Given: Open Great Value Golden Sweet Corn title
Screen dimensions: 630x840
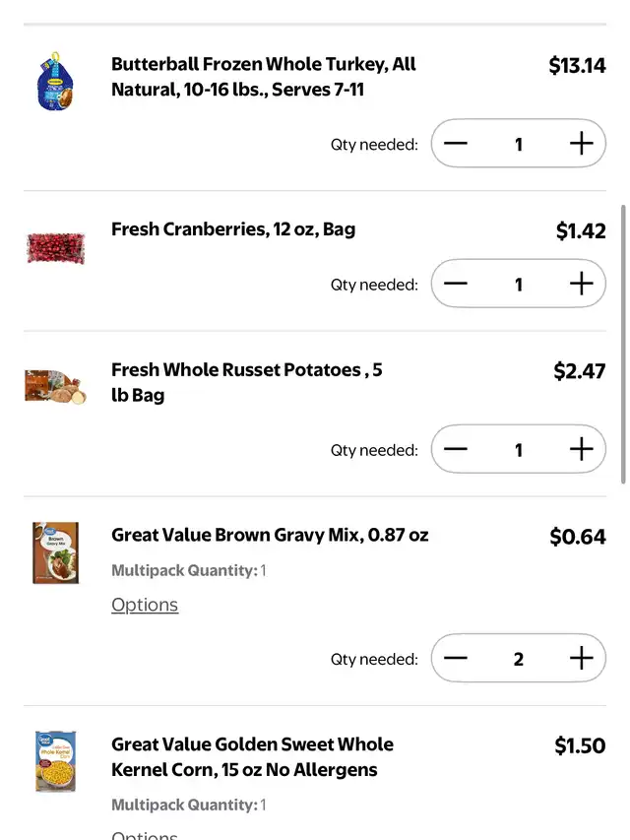Looking at the screenshot, I should click(x=252, y=756).
